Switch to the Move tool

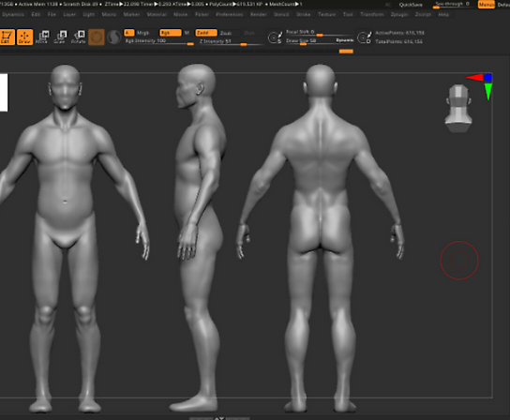pos(42,37)
